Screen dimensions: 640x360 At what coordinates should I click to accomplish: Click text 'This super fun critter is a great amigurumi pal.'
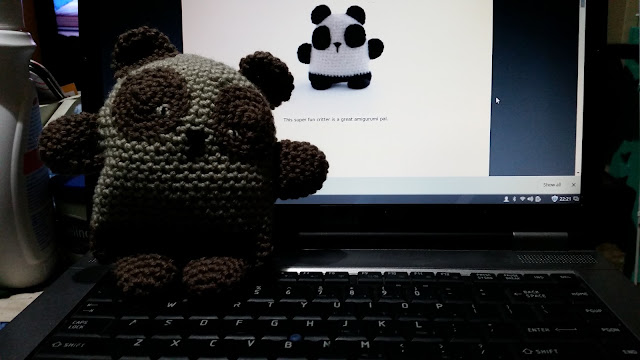click(x=336, y=119)
